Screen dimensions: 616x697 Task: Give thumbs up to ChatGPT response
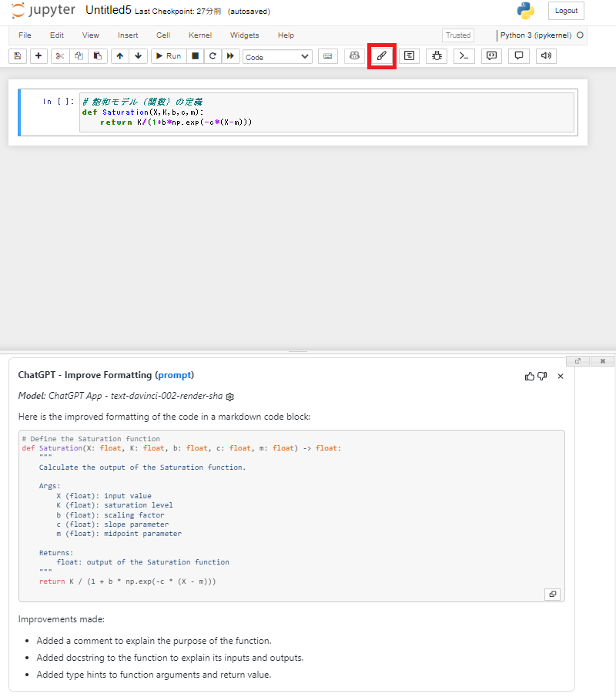[530, 376]
